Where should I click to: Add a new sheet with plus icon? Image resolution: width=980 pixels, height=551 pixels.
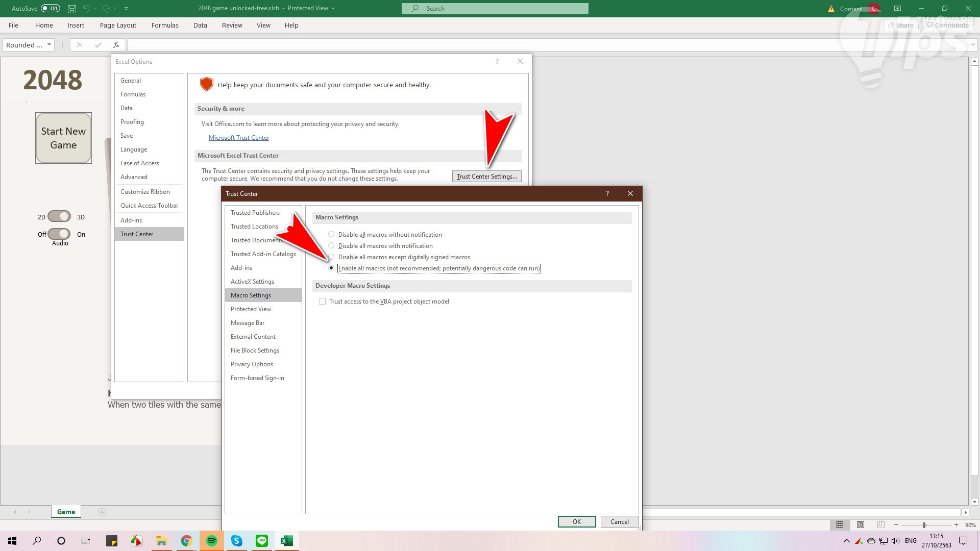pos(102,512)
